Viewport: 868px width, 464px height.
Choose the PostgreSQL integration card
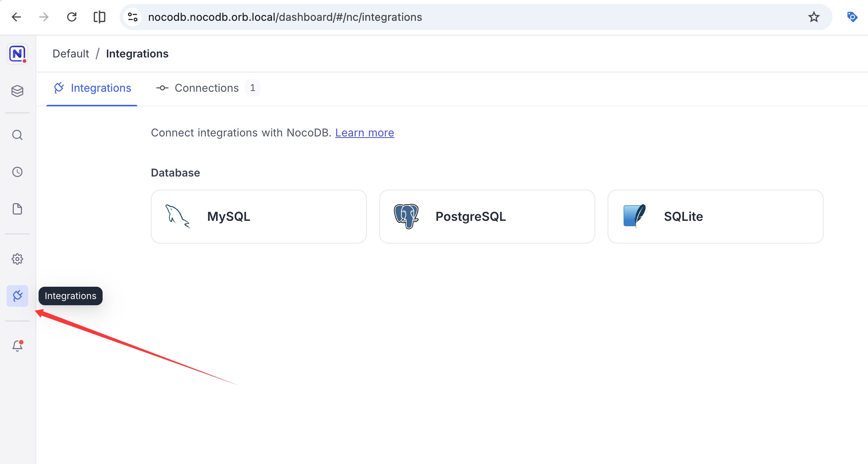click(x=487, y=217)
